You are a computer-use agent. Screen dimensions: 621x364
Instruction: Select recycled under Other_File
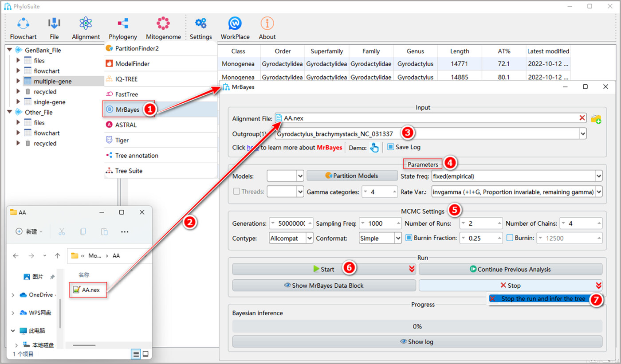click(45, 143)
